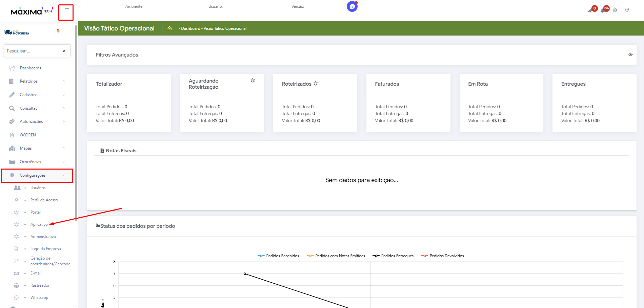The height and width of the screenshot is (308, 644).
Task: Open Aguardando Roteirização gear settings
Action: (x=253, y=81)
